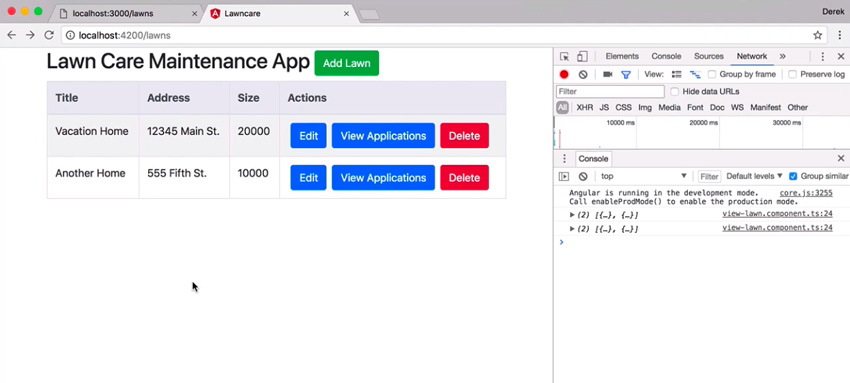This screenshot has height=383, width=850.
Task: Open the Default levels dropdown
Action: tap(755, 176)
